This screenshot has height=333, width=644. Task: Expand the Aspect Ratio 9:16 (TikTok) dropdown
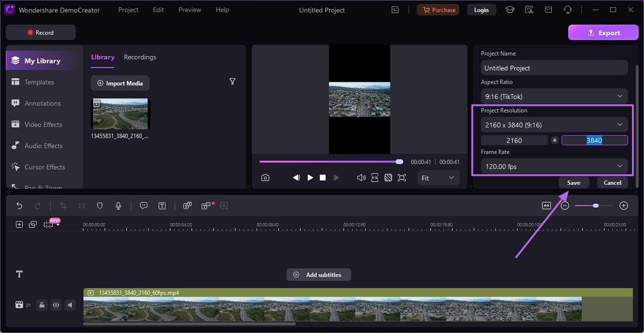554,96
